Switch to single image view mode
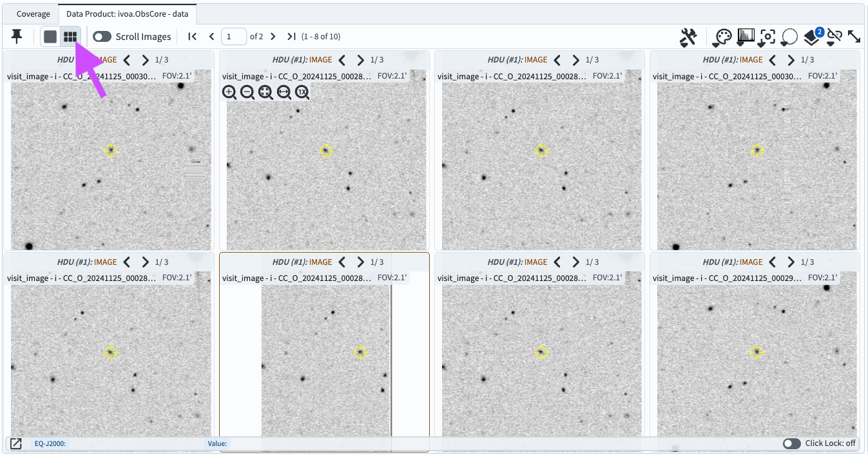868x455 pixels. click(x=50, y=36)
